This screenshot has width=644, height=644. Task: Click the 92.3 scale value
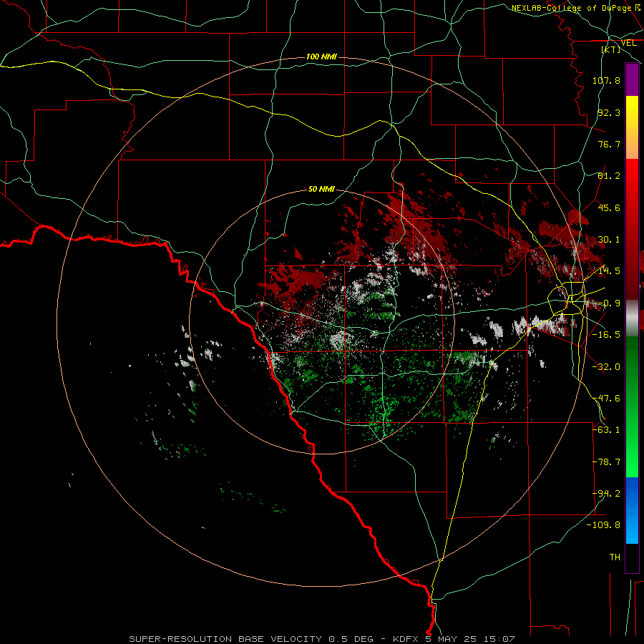pos(609,112)
